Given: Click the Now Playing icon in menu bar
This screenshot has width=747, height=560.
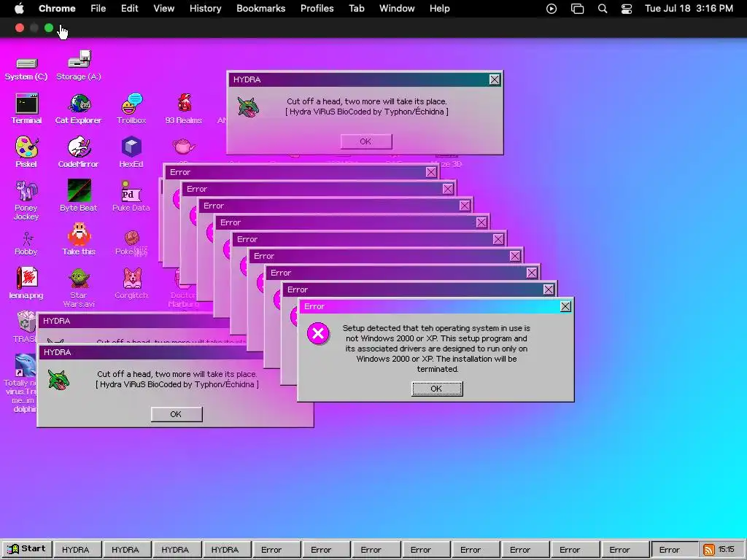Looking at the screenshot, I should pyautogui.click(x=551, y=9).
